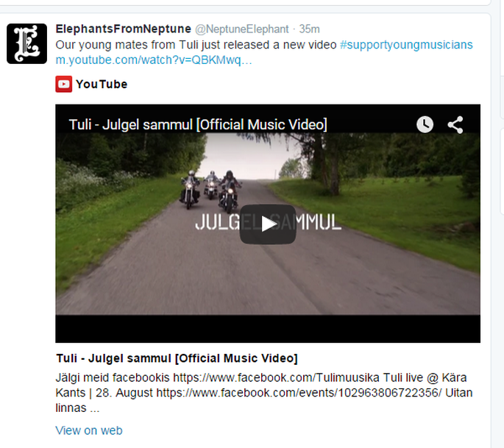Screen dimensions: 504x448
Task: Click the black bar beneath video frame
Action: pyautogui.click(x=268, y=329)
